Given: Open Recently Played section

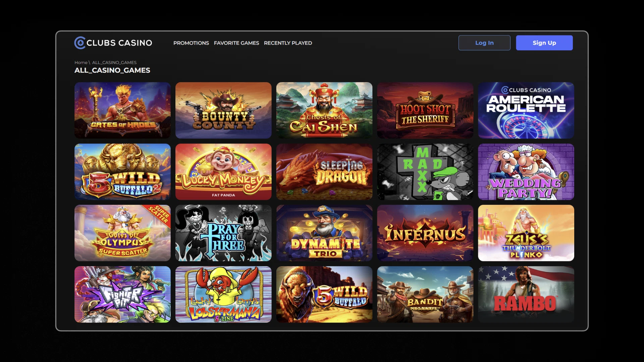Looking at the screenshot, I should point(288,43).
